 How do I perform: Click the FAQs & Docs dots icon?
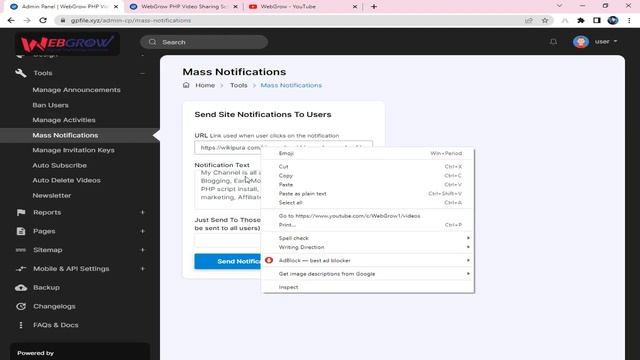click(x=21, y=325)
